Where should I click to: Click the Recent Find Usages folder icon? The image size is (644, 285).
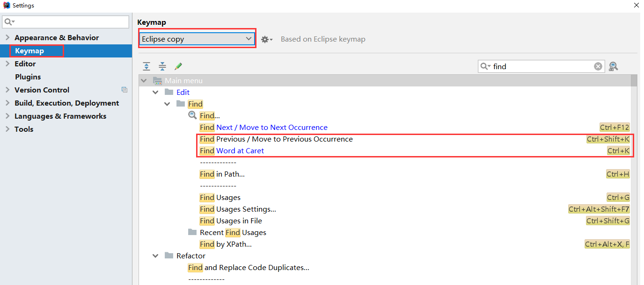point(192,232)
